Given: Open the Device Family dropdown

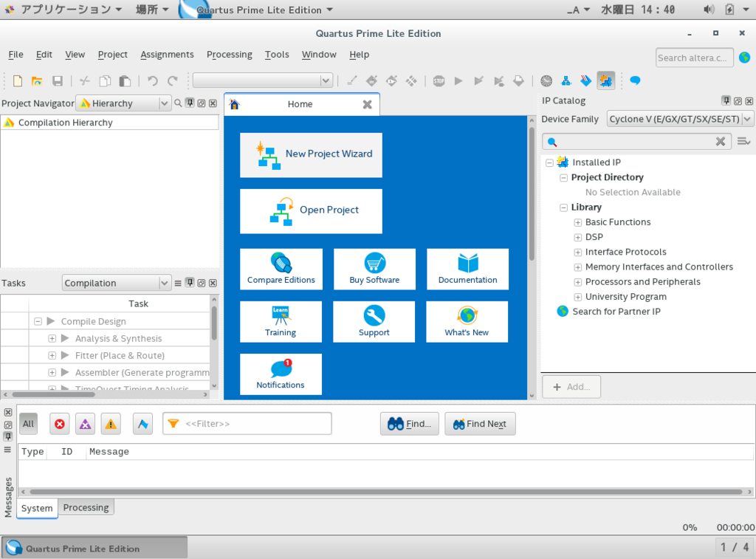Looking at the screenshot, I should click(x=679, y=119).
